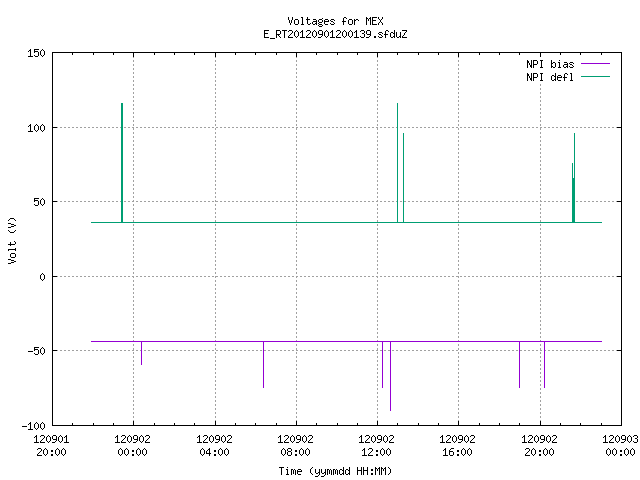Click the x-axis label 120902 20:00
Image resolution: width=640 pixels, height=480 pixels.
(540, 445)
